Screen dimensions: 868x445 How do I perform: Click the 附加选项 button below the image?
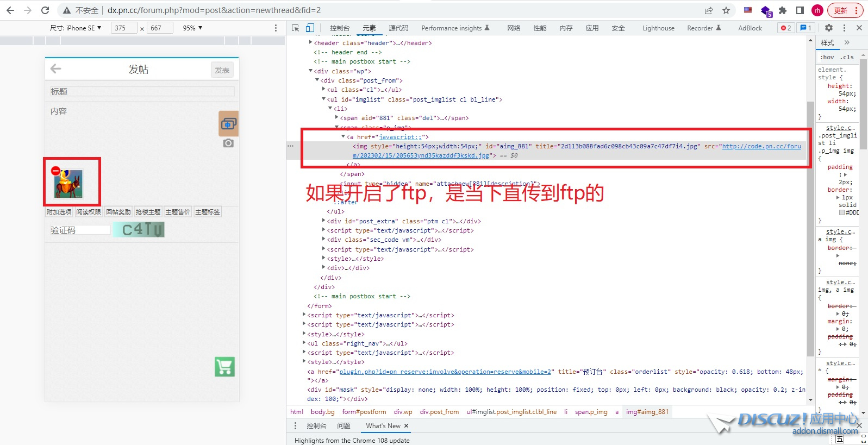tap(59, 212)
